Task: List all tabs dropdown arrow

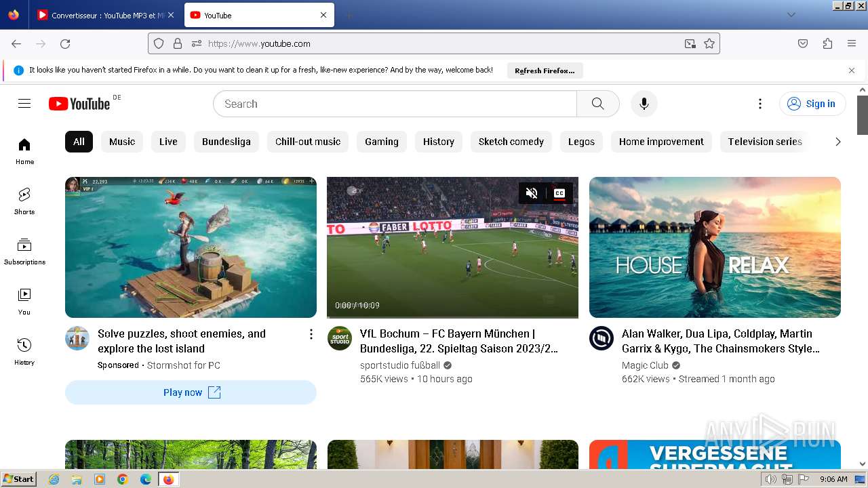Action: (x=791, y=15)
